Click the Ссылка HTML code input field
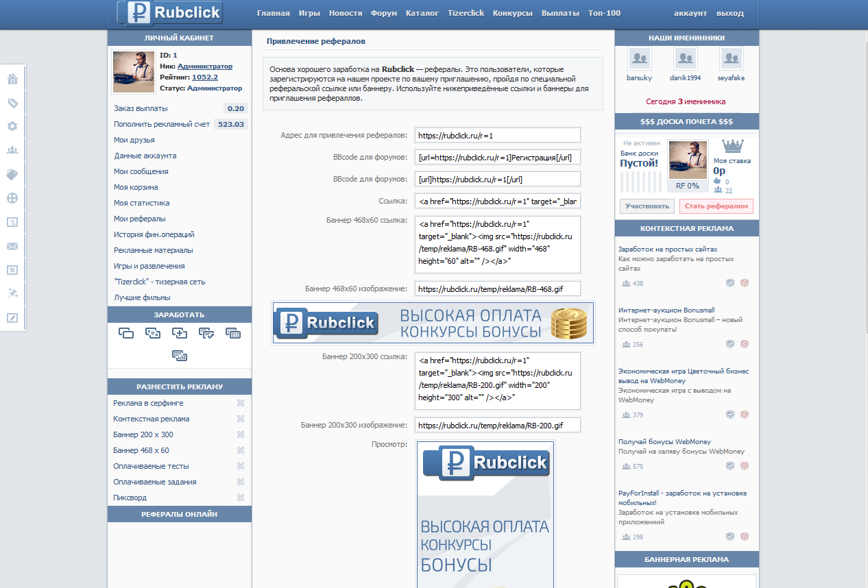 pyautogui.click(x=498, y=201)
